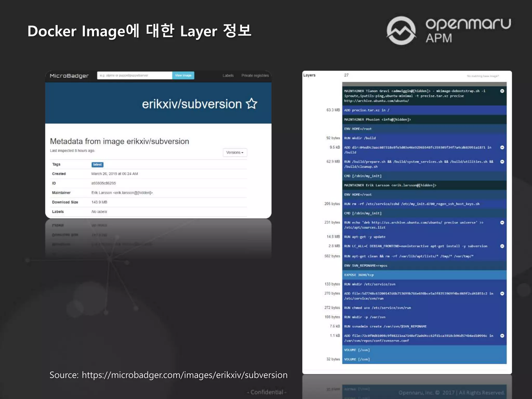Click the No matching base image text

tap(483, 76)
